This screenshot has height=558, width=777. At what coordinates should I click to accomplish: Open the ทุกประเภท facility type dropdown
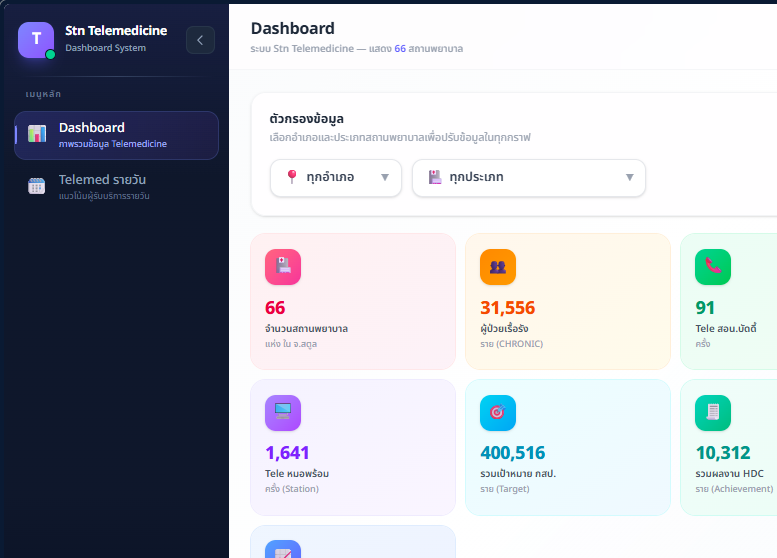coord(529,177)
